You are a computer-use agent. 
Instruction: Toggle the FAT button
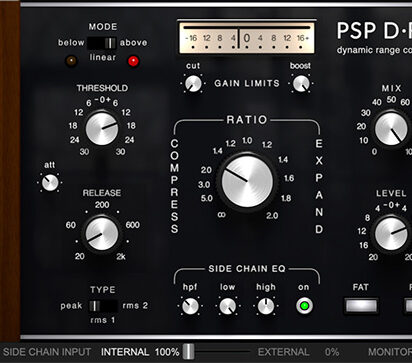point(361,306)
